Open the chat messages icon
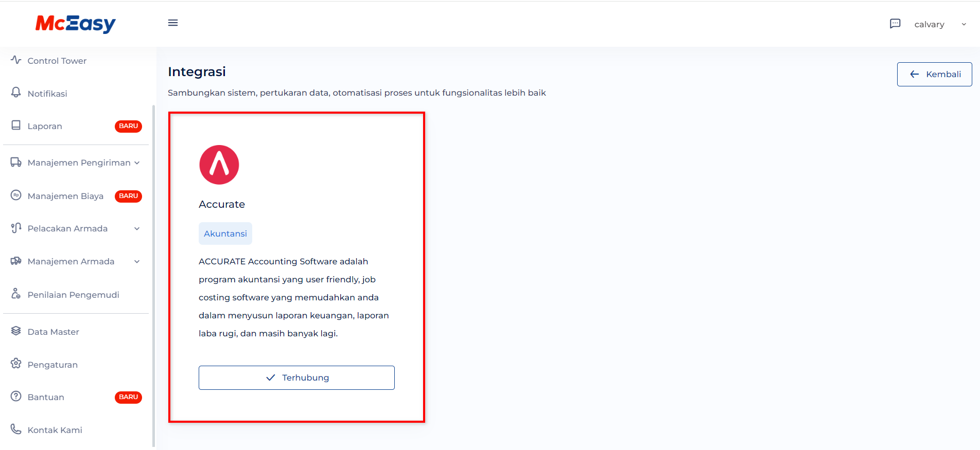This screenshot has width=980, height=450. point(895,24)
